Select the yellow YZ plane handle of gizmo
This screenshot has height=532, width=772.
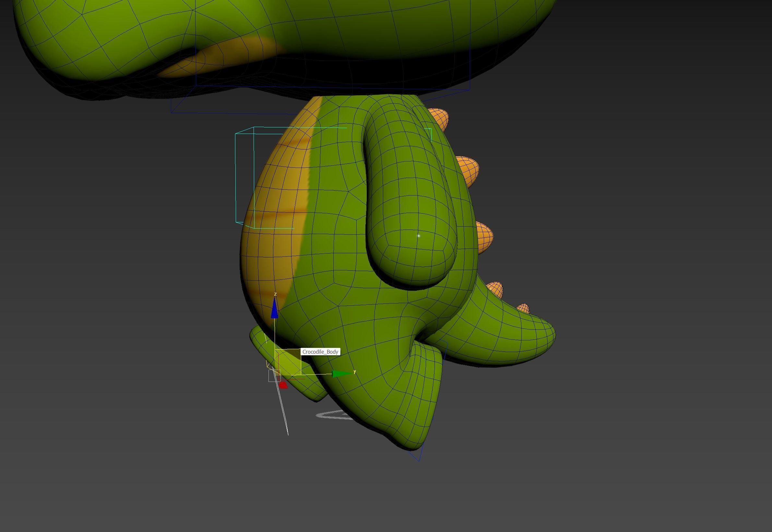288,362
